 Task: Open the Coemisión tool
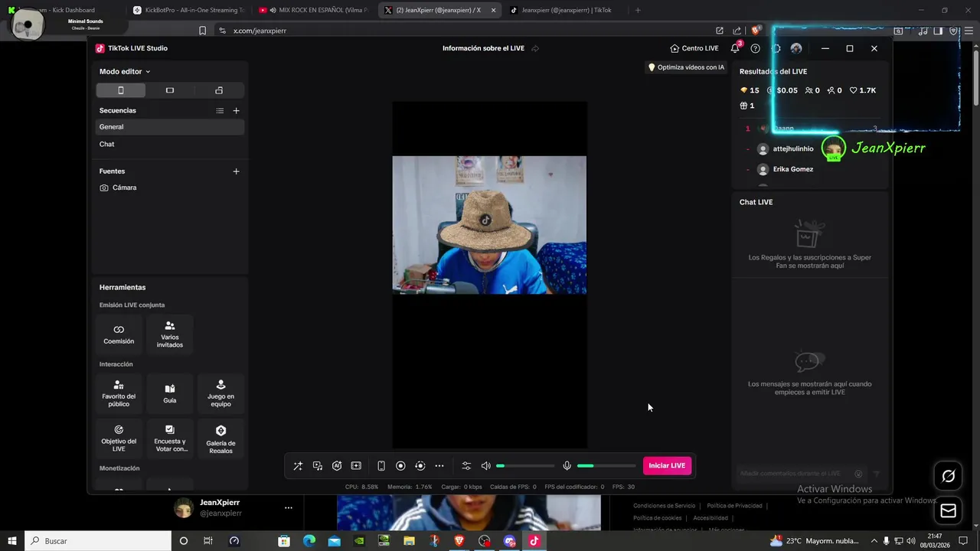pos(119,334)
